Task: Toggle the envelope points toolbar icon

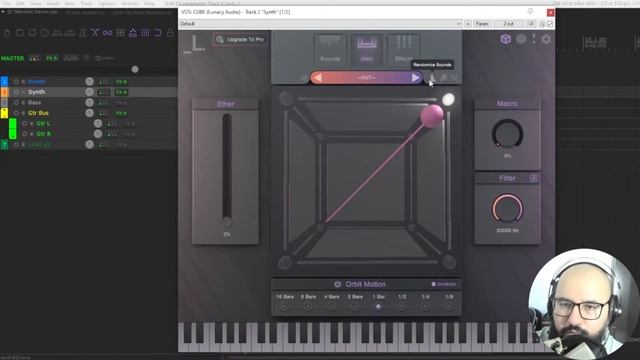Action: [x=133, y=33]
